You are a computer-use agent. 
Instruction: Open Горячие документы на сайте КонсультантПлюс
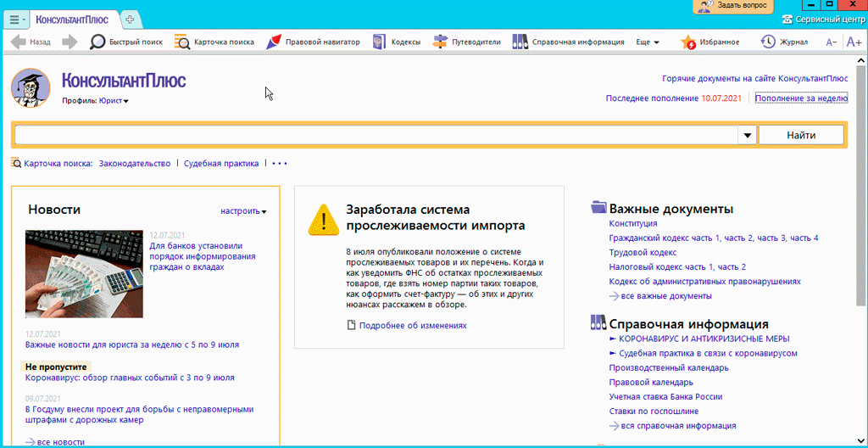point(755,78)
